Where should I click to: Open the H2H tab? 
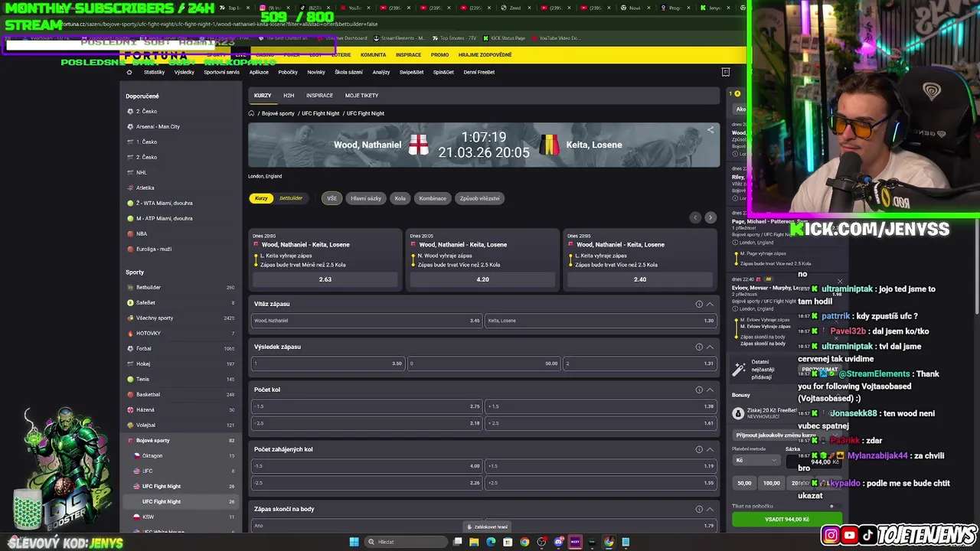[x=289, y=96]
